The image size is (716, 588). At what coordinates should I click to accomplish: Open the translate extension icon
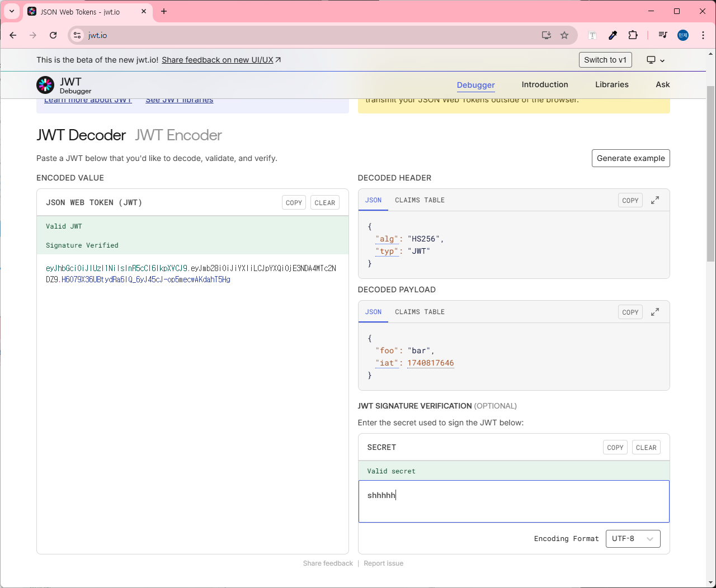(x=592, y=35)
